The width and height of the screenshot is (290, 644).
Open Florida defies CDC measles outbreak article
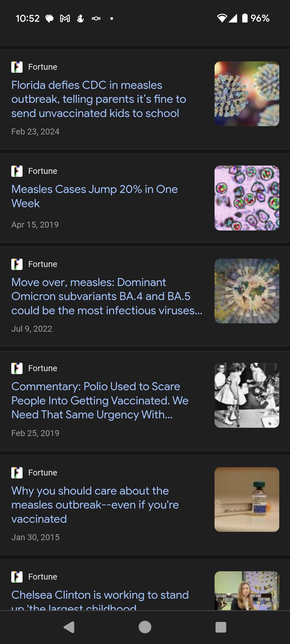pyautogui.click(x=99, y=99)
